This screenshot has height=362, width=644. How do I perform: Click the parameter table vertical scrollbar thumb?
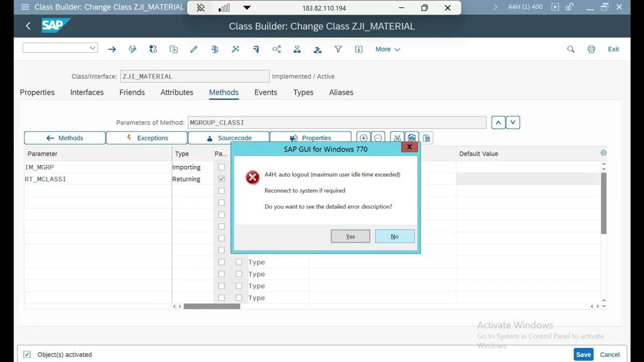pos(604,203)
